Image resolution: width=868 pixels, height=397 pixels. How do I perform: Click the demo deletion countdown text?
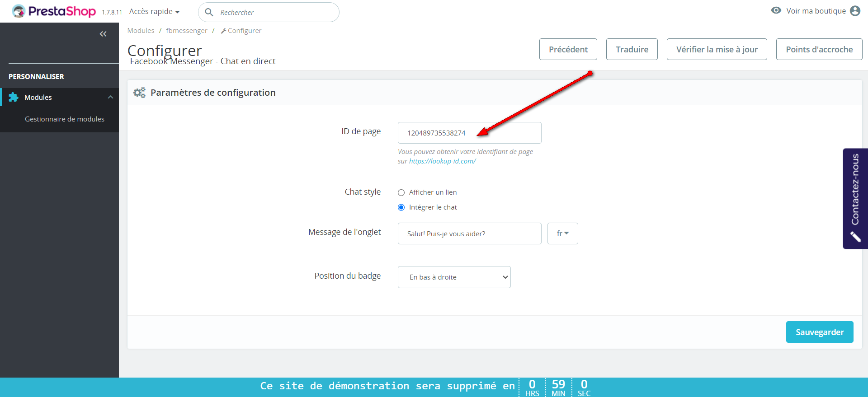click(x=387, y=386)
